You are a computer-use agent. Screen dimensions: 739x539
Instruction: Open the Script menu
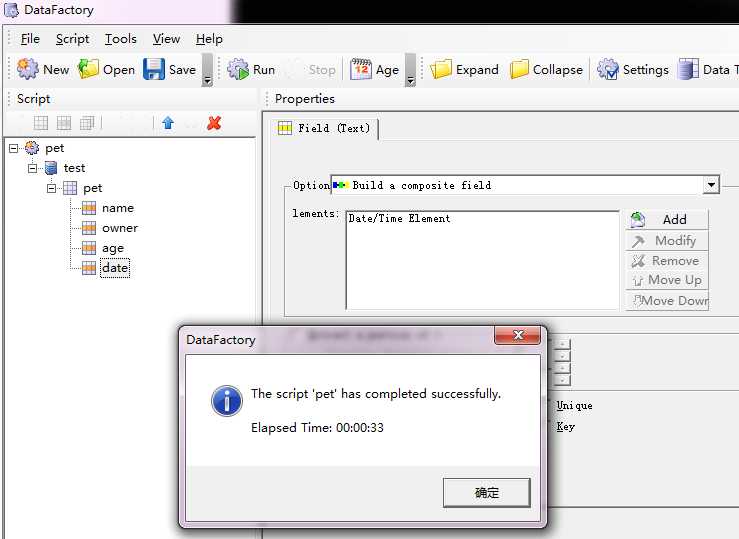[x=72, y=39]
